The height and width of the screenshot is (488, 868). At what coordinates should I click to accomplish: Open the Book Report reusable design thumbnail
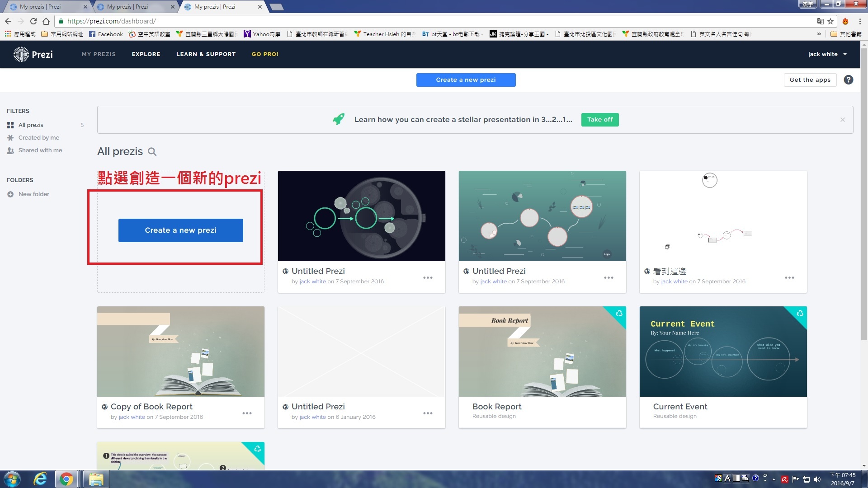coord(542,352)
